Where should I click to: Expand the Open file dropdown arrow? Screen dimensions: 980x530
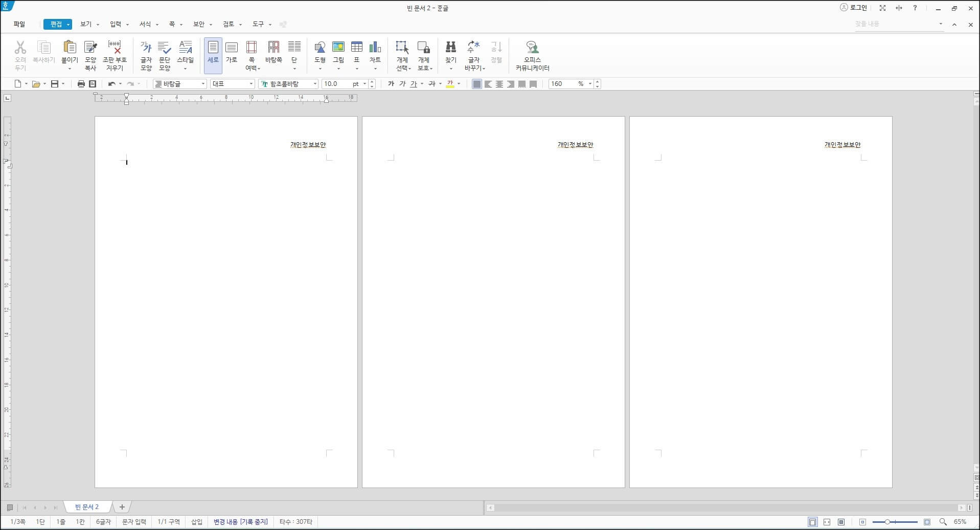pyautogui.click(x=44, y=84)
